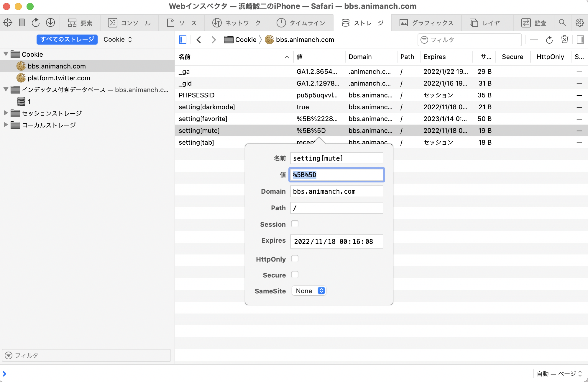The height and width of the screenshot is (382, 588).
Task: Collapse the Cookie tree folder
Action: pyautogui.click(x=6, y=54)
